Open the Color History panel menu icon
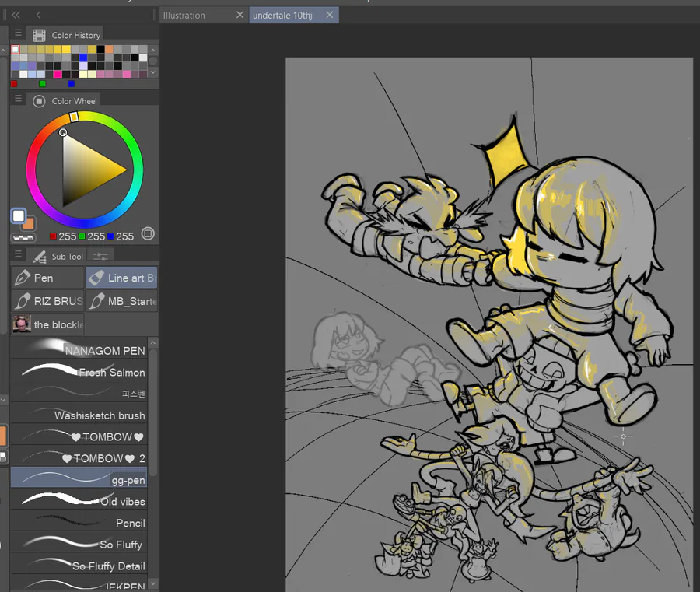The width and height of the screenshot is (700, 592). point(18,33)
